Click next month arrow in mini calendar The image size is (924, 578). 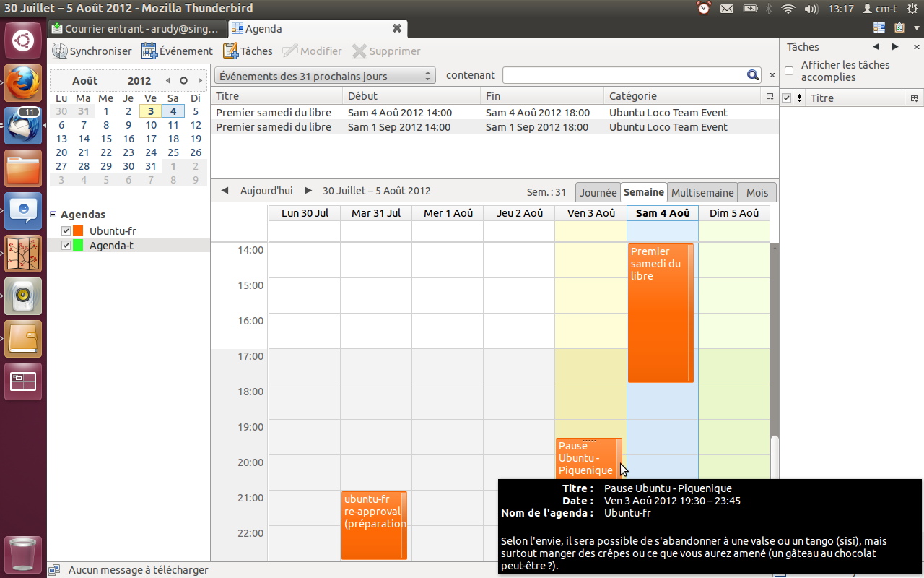[x=200, y=81]
